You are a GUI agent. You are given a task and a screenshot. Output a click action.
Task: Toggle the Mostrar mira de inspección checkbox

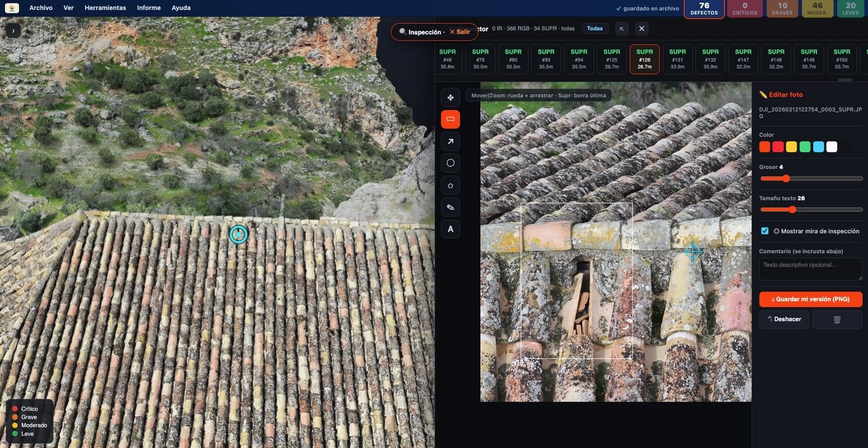pyautogui.click(x=764, y=231)
